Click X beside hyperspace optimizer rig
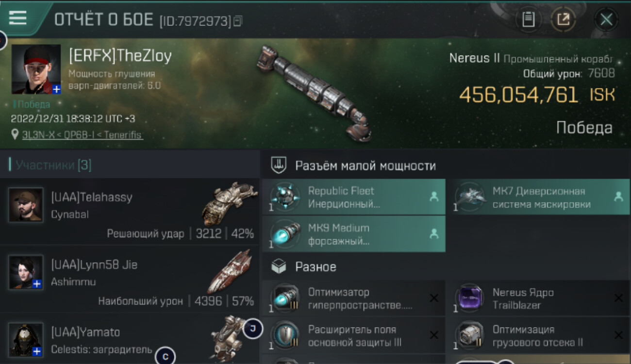The image size is (631, 364). [x=434, y=298]
